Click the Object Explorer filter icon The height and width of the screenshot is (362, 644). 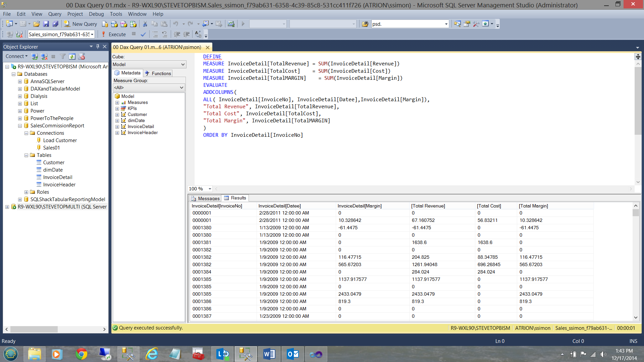(63, 56)
